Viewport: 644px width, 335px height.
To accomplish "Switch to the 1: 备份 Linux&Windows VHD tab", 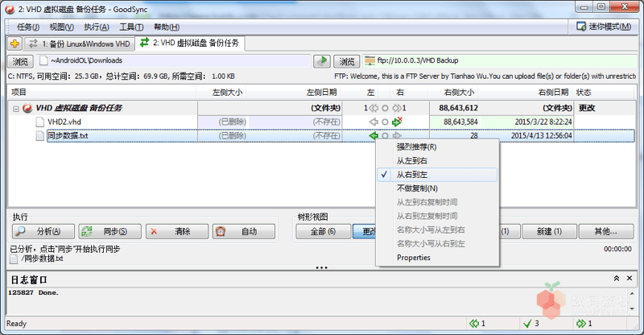I will 80,43.
